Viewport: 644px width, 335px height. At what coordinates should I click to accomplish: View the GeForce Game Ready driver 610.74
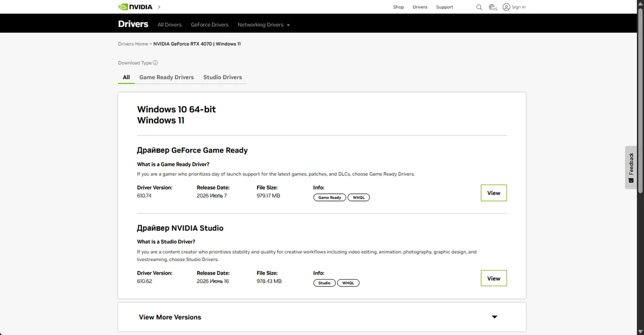494,193
